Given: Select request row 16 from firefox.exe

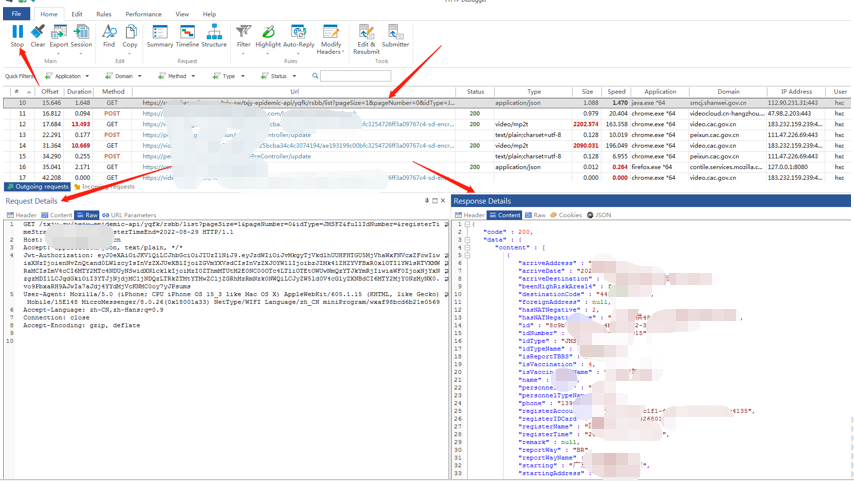Looking at the screenshot, I should [427, 167].
